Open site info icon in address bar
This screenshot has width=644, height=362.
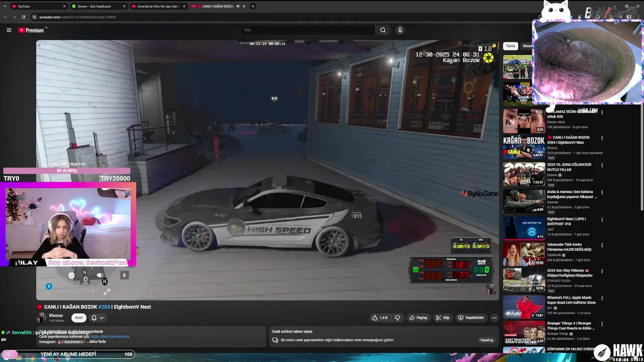pyautogui.click(x=34, y=17)
